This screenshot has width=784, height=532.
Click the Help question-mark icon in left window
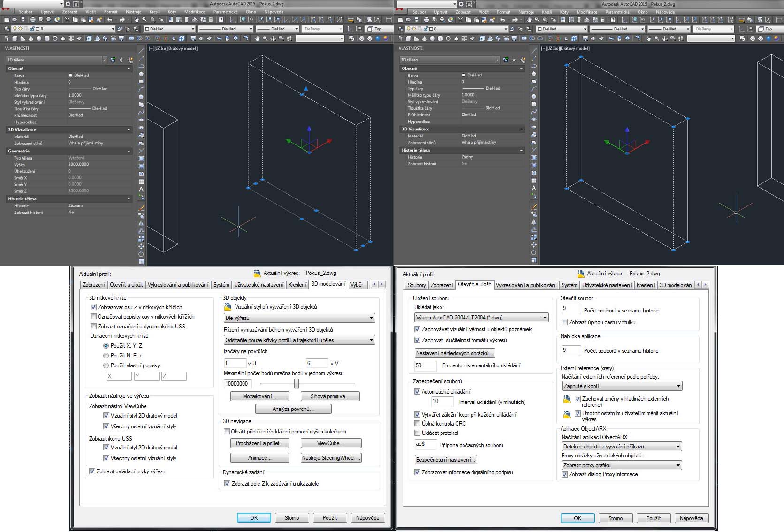pyautogui.click(x=221, y=20)
